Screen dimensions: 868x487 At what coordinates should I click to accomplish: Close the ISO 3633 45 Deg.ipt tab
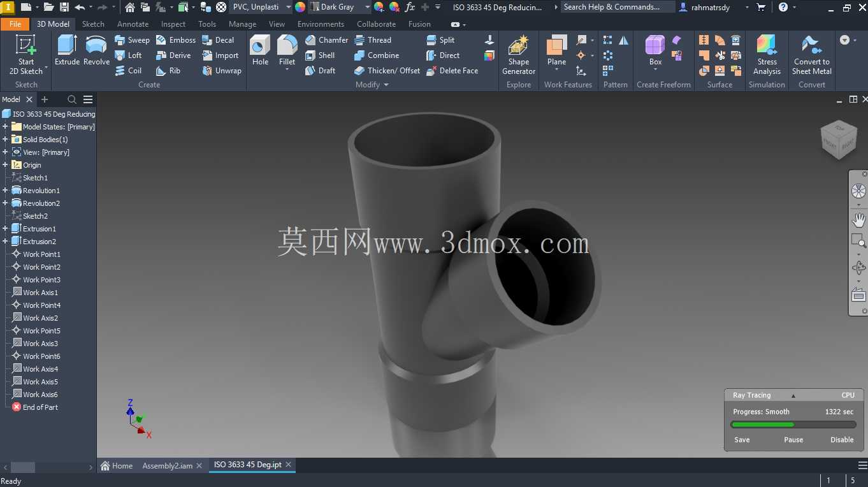coord(288,465)
